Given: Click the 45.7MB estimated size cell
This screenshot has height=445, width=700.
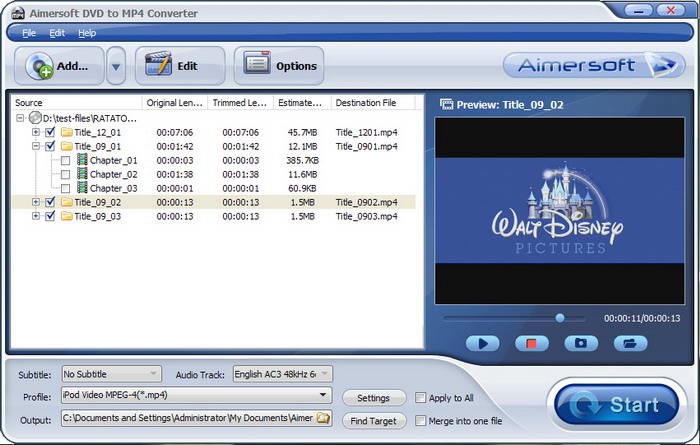Looking at the screenshot, I should coord(302,133).
